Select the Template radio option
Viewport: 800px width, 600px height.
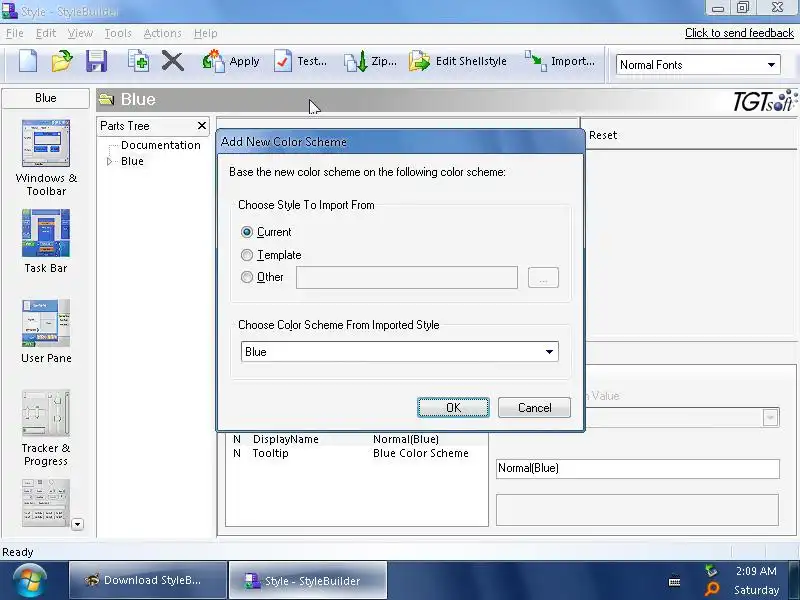point(246,255)
